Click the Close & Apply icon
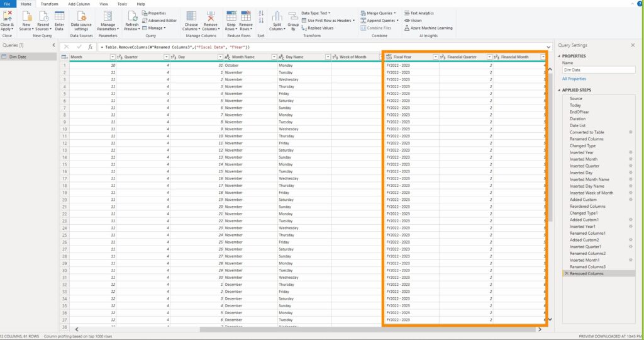This screenshot has height=340, width=644. tap(7, 16)
